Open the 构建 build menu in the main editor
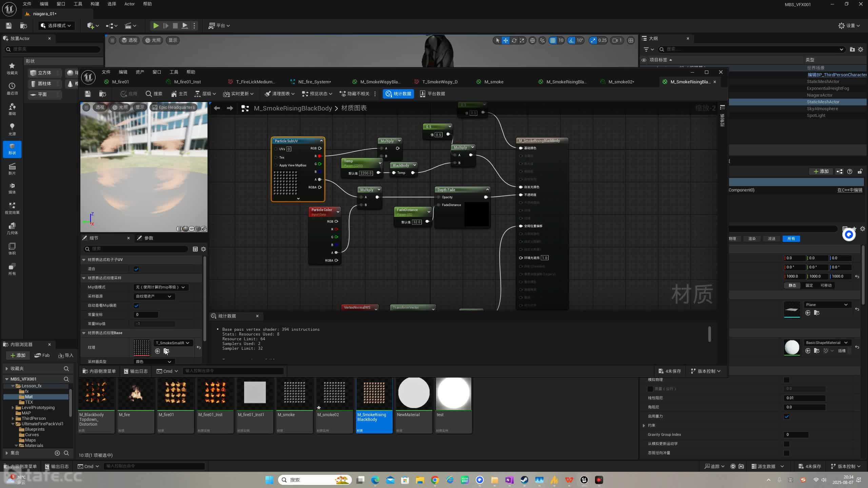Image resolution: width=868 pixels, height=488 pixels. point(95,4)
